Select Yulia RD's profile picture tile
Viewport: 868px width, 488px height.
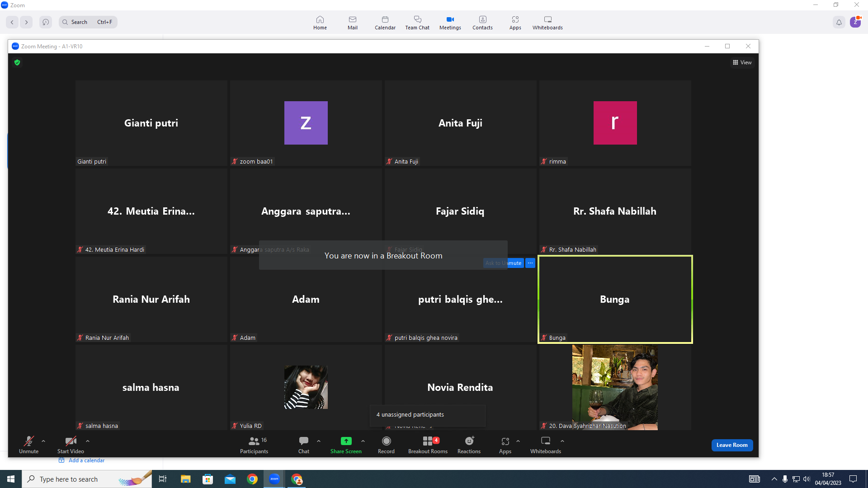pos(306,387)
